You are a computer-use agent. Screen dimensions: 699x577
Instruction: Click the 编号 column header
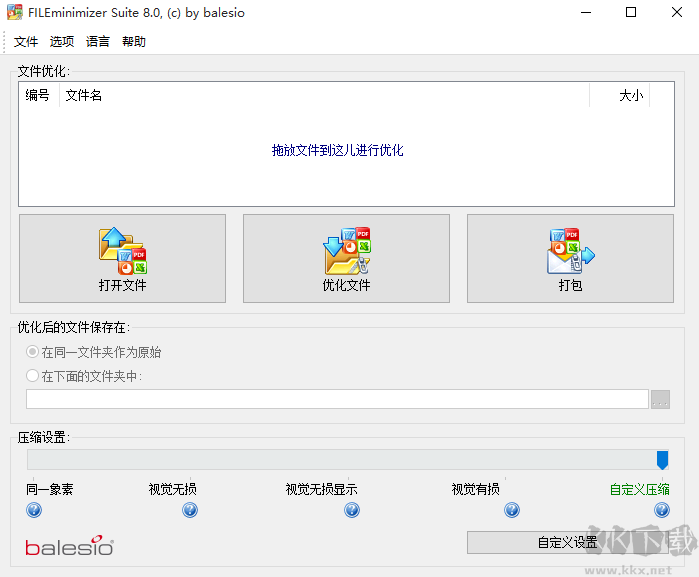pos(39,95)
